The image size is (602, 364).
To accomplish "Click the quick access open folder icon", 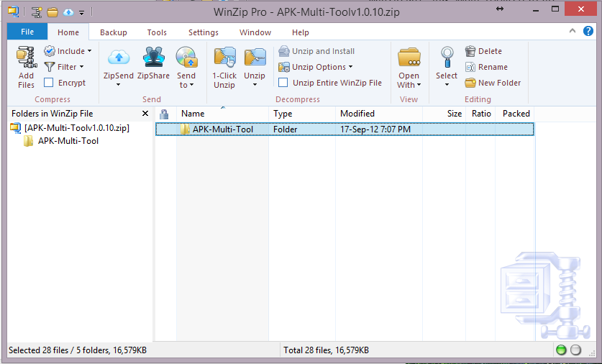I will click(x=53, y=12).
